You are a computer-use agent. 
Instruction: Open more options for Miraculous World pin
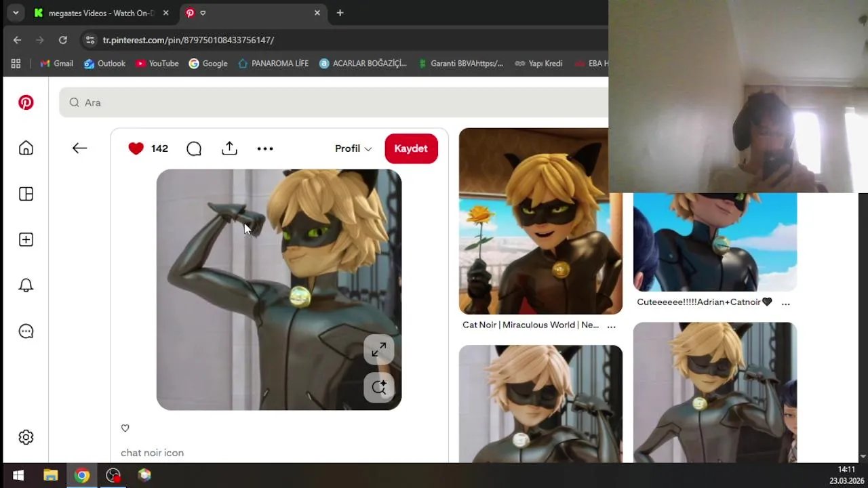(611, 326)
